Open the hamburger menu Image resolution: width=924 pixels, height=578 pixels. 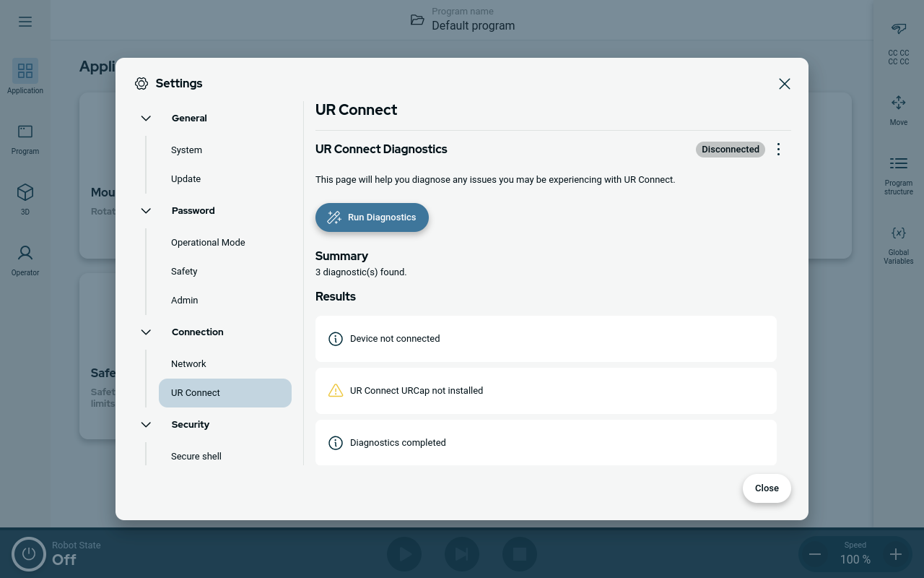coord(25,22)
